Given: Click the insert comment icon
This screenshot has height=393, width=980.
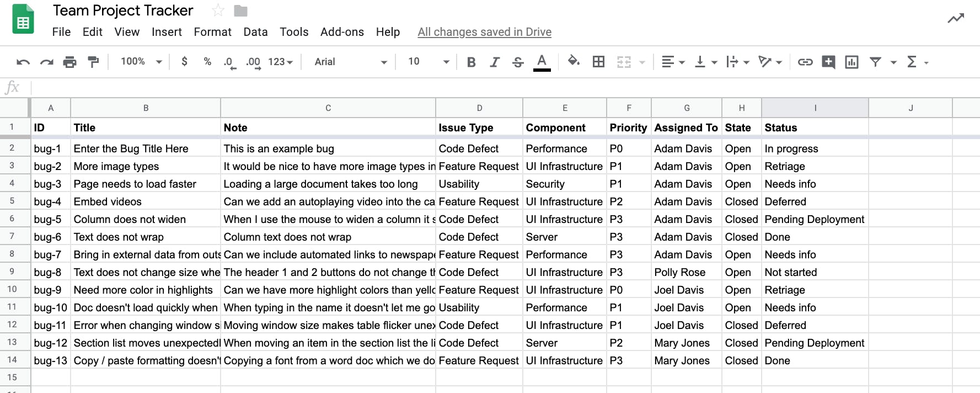Looking at the screenshot, I should coord(828,62).
